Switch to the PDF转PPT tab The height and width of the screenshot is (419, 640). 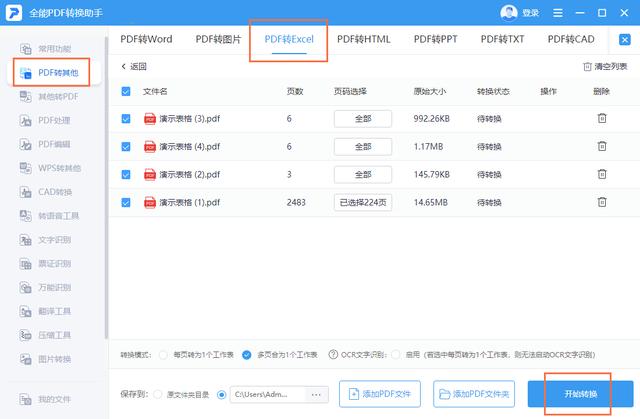434,39
